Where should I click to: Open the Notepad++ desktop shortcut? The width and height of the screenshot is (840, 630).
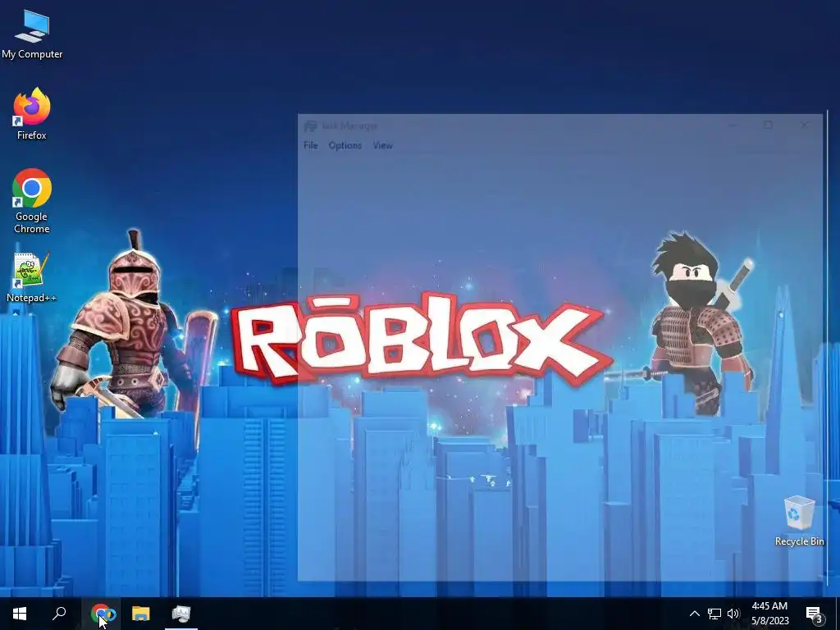tap(32, 278)
